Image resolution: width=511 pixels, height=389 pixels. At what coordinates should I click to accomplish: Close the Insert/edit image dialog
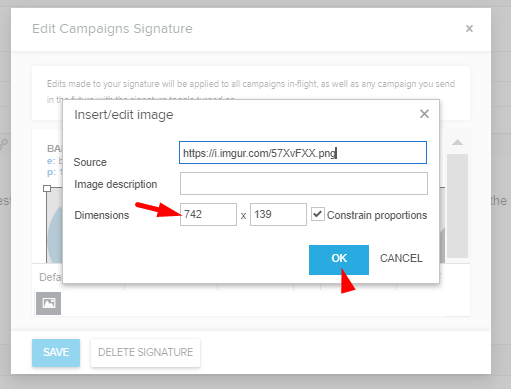pyautogui.click(x=424, y=114)
